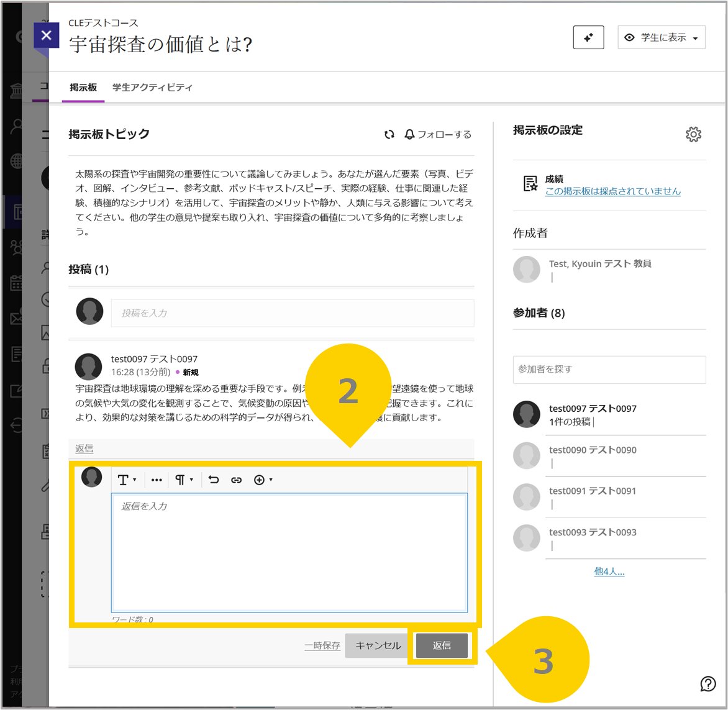This screenshot has width=728, height=710.
Task: Click the insert link icon in editor
Action: pos(236,480)
